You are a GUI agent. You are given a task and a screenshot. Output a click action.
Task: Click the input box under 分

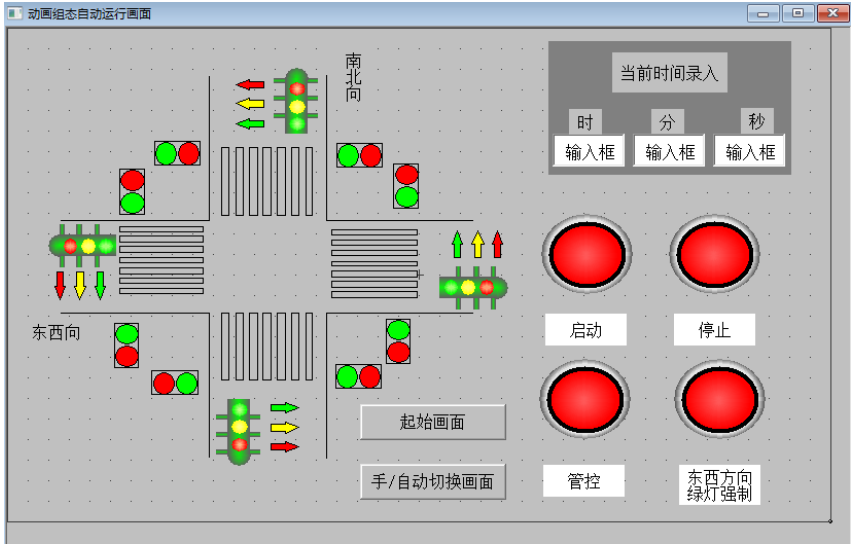pos(669,151)
